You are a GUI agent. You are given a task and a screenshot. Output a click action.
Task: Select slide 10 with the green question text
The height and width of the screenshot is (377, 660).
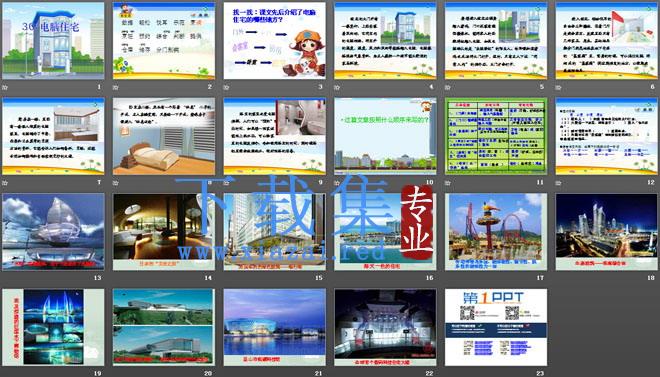[385, 136]
